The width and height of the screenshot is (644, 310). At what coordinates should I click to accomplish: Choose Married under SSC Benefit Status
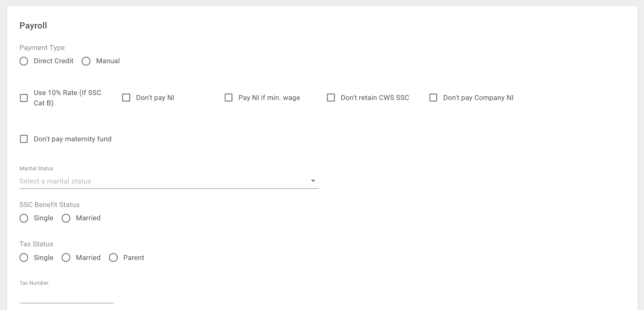coord(66,218)
